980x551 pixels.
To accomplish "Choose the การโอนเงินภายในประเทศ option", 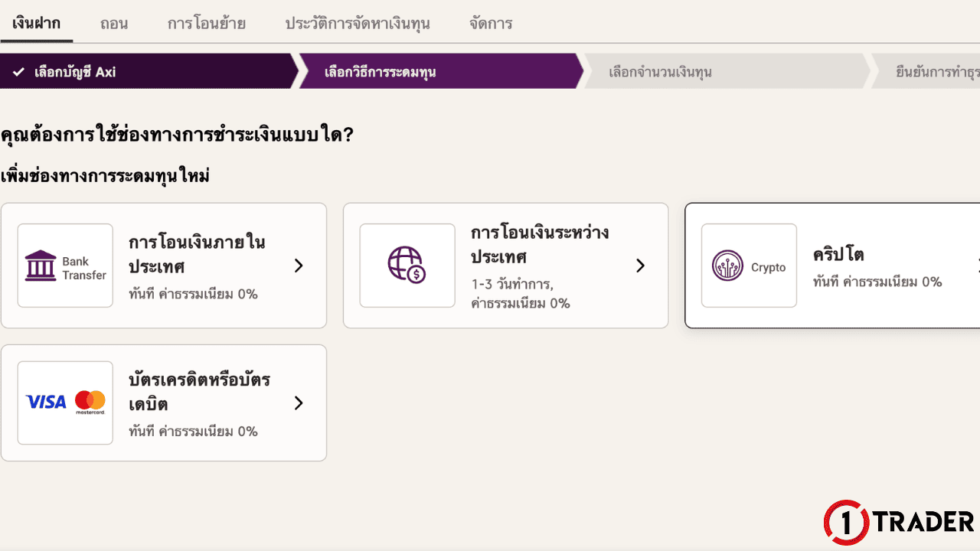I will coord(164,266).
